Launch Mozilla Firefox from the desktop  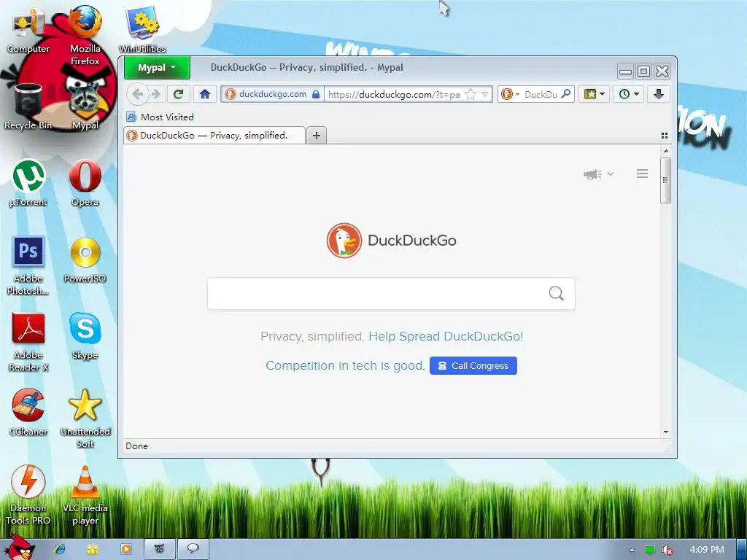tap(85, 35)
